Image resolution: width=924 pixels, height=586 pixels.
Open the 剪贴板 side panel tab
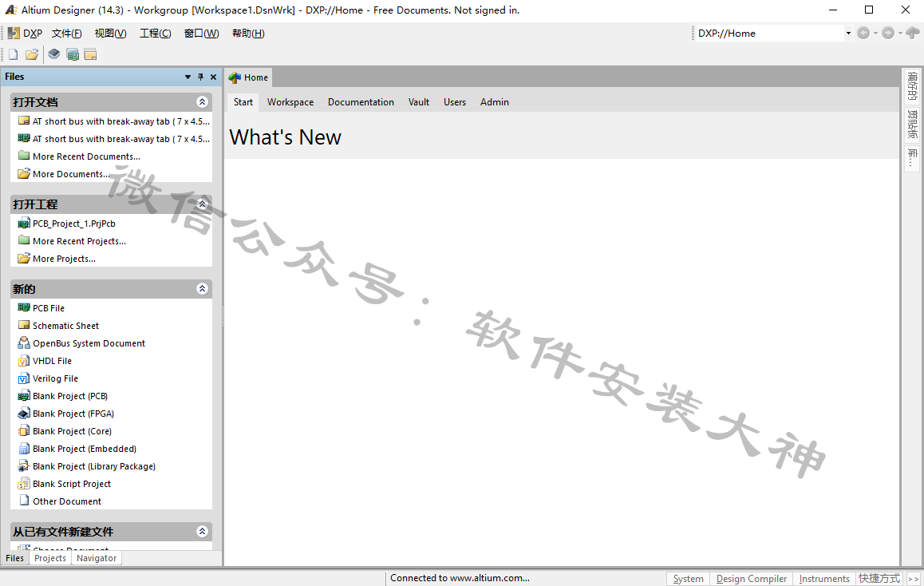(x=912, y=125)
